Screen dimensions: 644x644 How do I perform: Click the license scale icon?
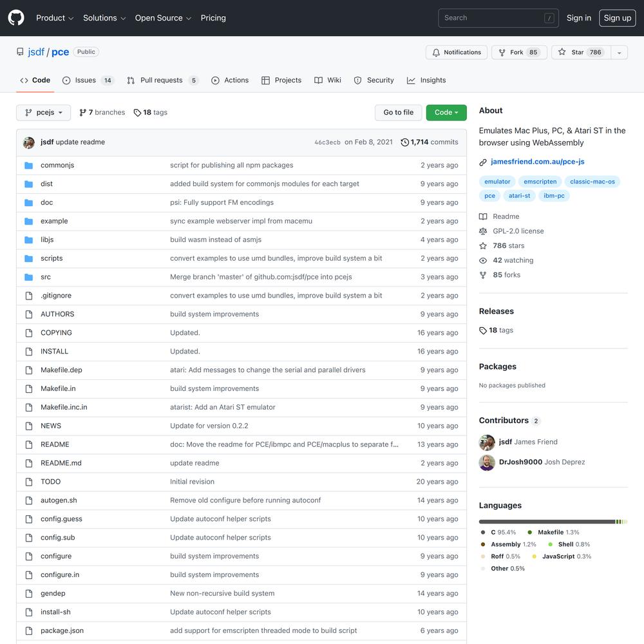[x=483, y=231]
